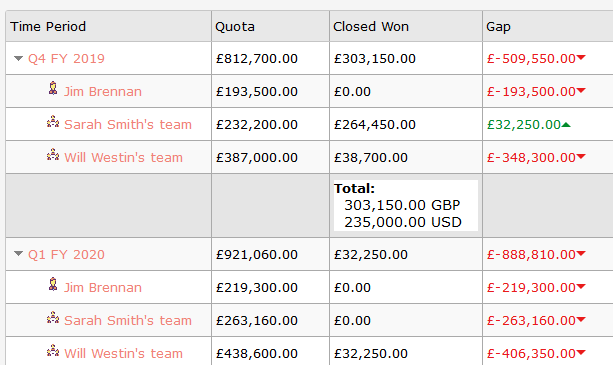Open the Q4 FY 2019 period link
The height and width of the screenshot is (365, 613).
tap(66, 59)
